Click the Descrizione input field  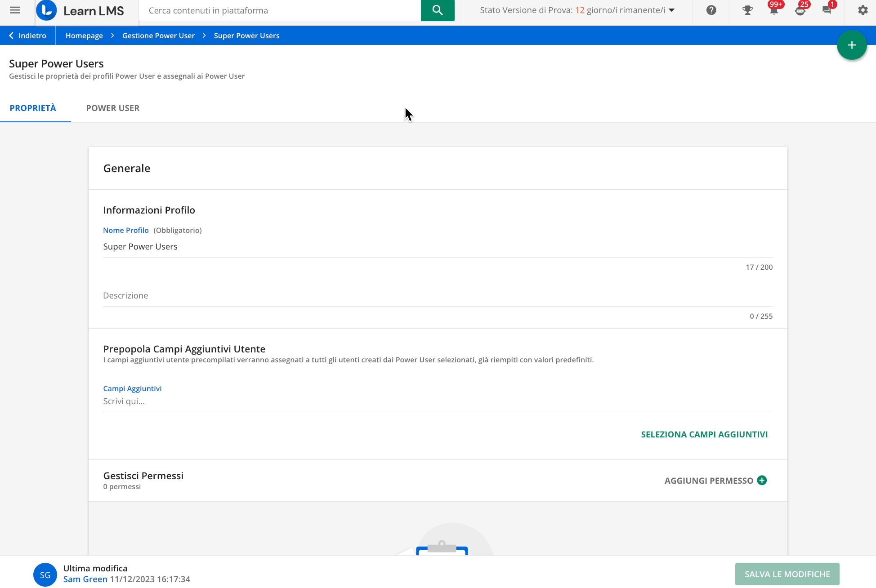pyautogui.click(x=438, y=296)
